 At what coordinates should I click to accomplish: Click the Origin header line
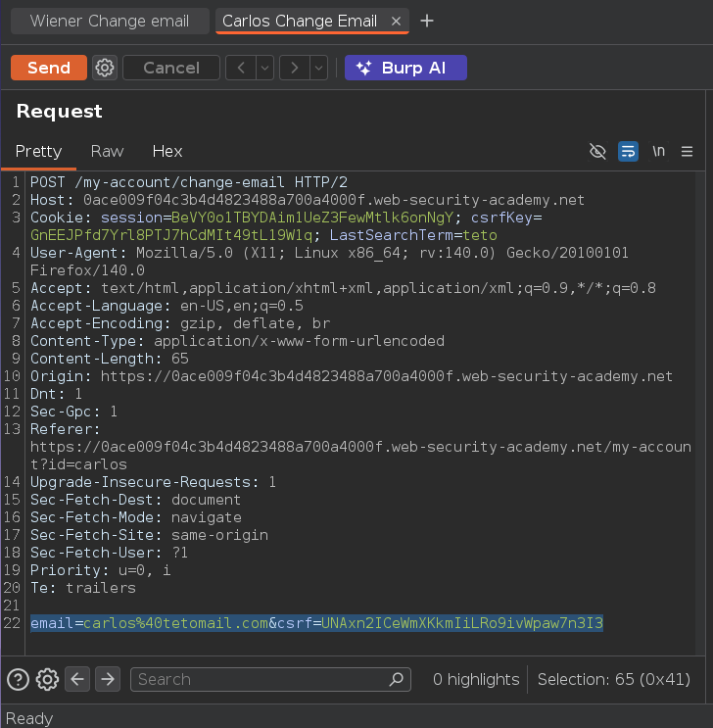click(x=352, y=376)
